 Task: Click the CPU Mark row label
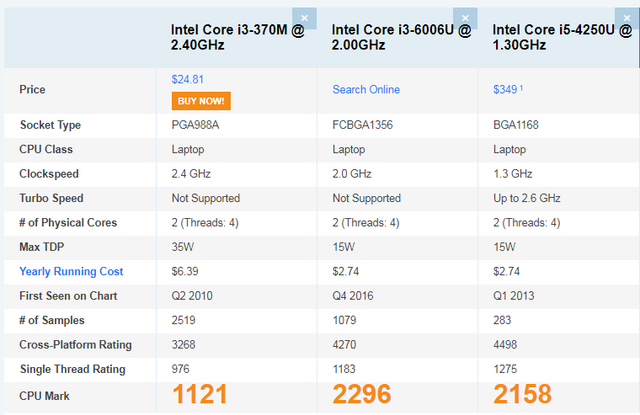pos(44,396)
